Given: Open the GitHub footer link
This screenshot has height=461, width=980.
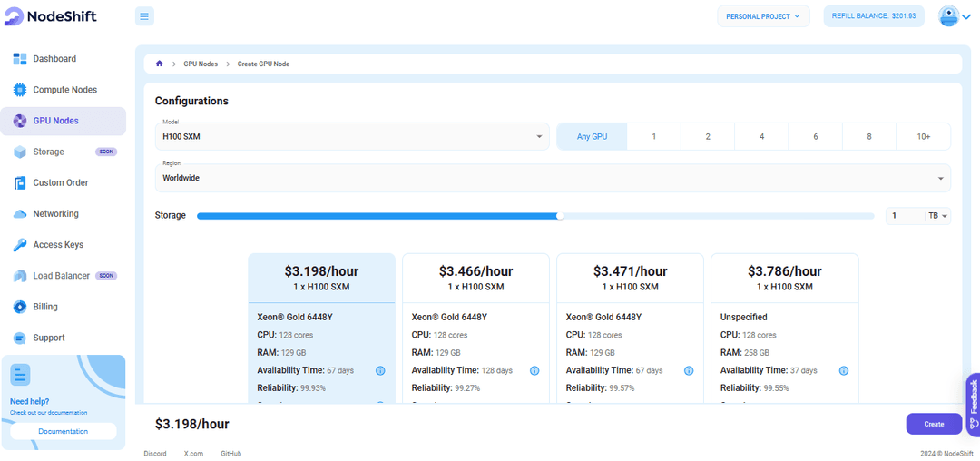Looking at the screenshot, I should 230,454.
